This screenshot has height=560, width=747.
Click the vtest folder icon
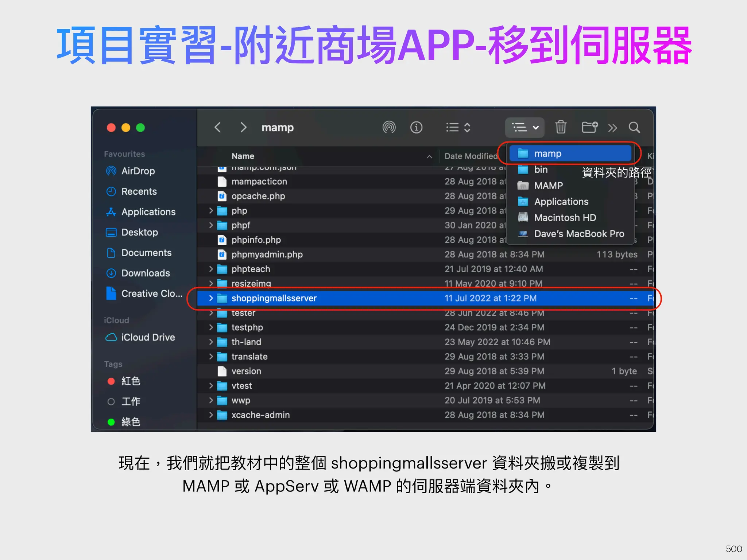222,386
